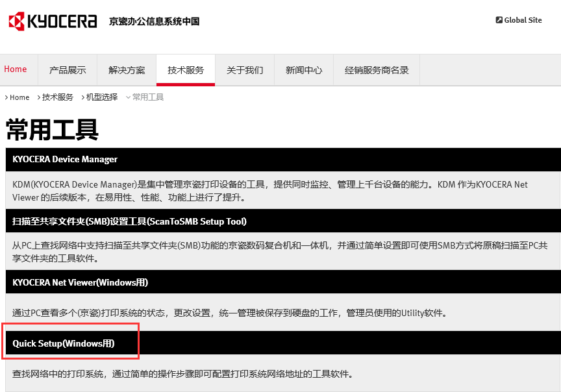The height and width of the screenshot is (392, 561).
Task: Click Home in the breadcrumb trail
Action: 19,97
